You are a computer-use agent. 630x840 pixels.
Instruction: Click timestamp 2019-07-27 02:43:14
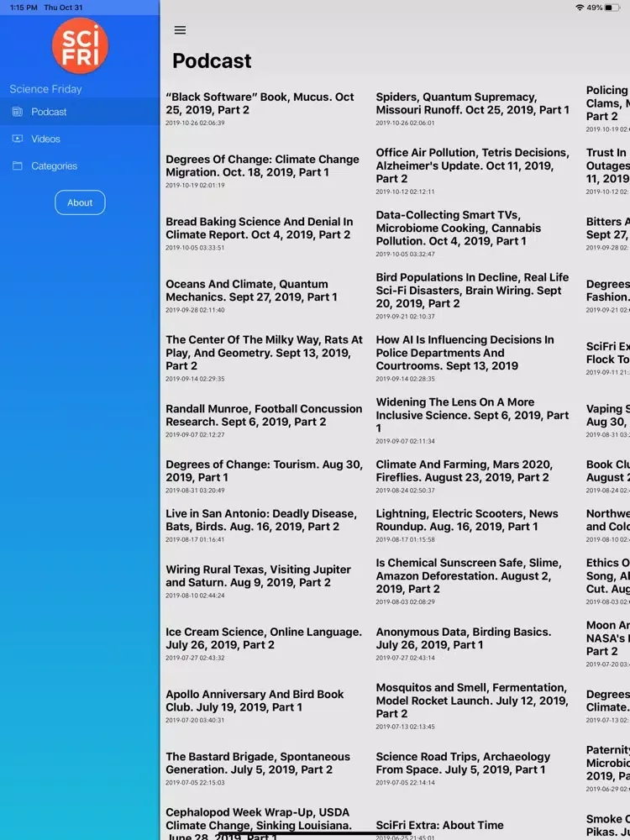[405, 658]
